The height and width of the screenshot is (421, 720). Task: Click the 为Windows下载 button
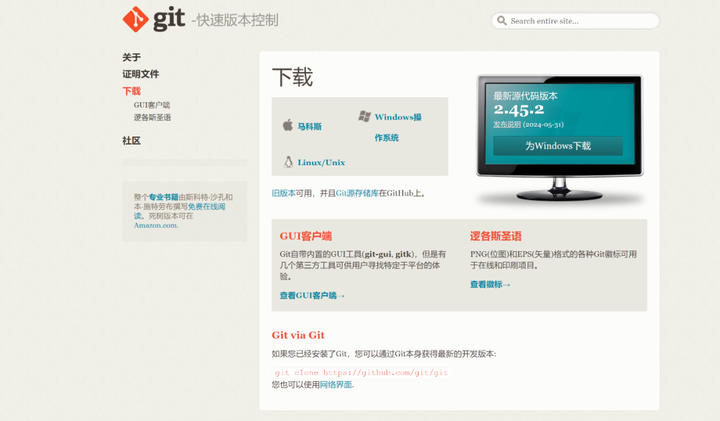click(558, 146)
